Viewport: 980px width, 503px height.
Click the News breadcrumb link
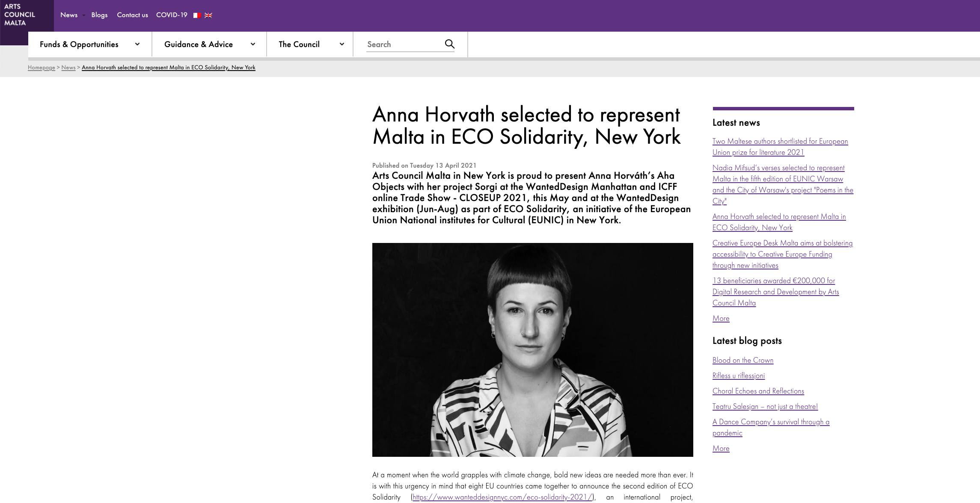pyautogui.click(x=68, y=68)
